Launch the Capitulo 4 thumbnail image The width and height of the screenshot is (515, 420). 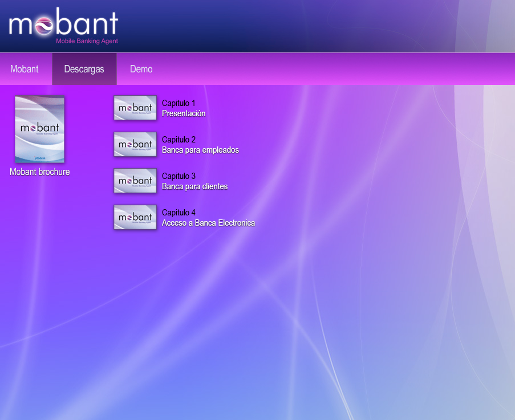pos(135,217)
